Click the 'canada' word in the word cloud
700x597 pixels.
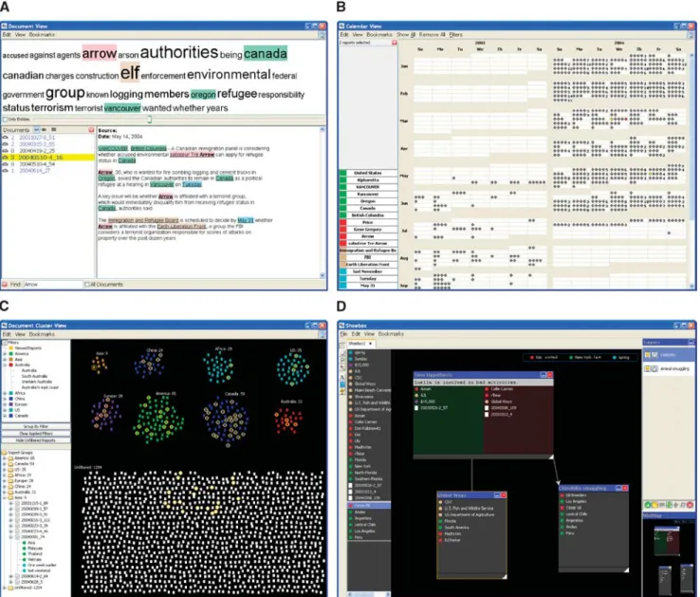point(266,53)
